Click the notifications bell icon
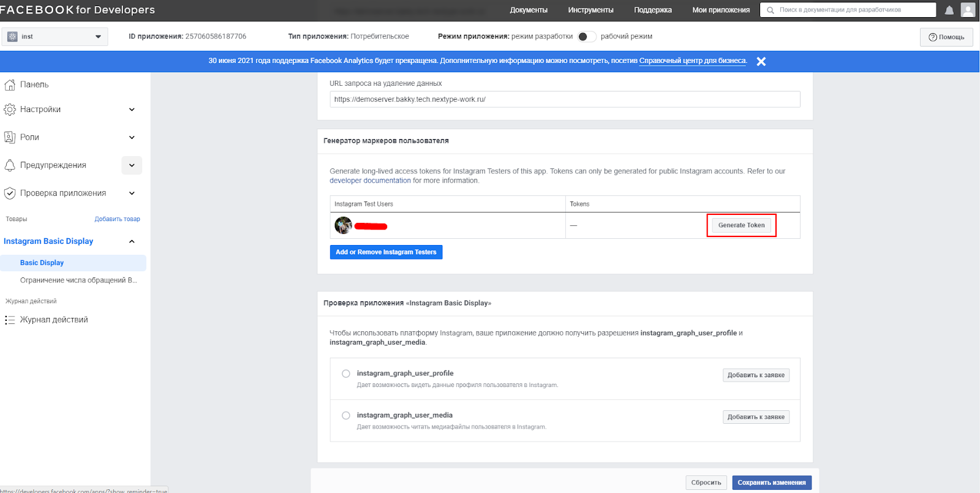This screenshot has width=980, height=493. tap(949, 10)
